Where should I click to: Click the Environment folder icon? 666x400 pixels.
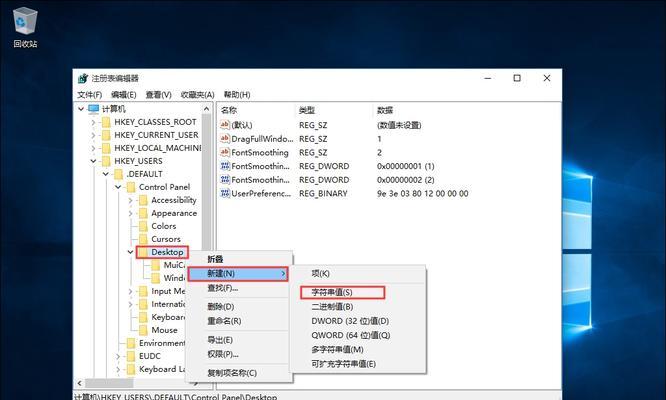pos(131,343)
